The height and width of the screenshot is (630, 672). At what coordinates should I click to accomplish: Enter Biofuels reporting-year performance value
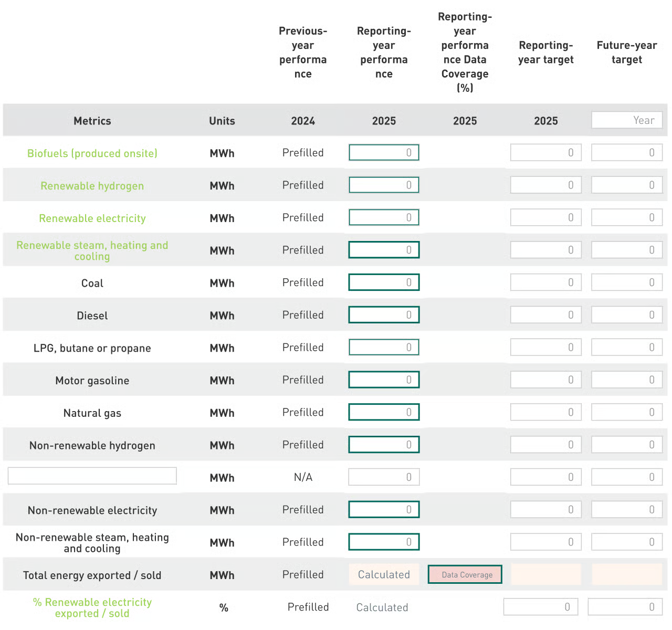tap(384, 153)
